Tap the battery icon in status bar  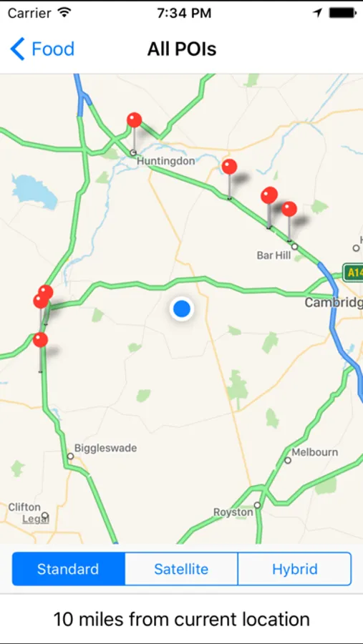tap(342, 13)
